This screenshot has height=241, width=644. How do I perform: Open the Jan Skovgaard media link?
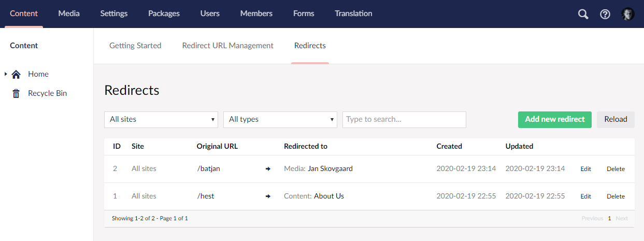coord(330,168)
